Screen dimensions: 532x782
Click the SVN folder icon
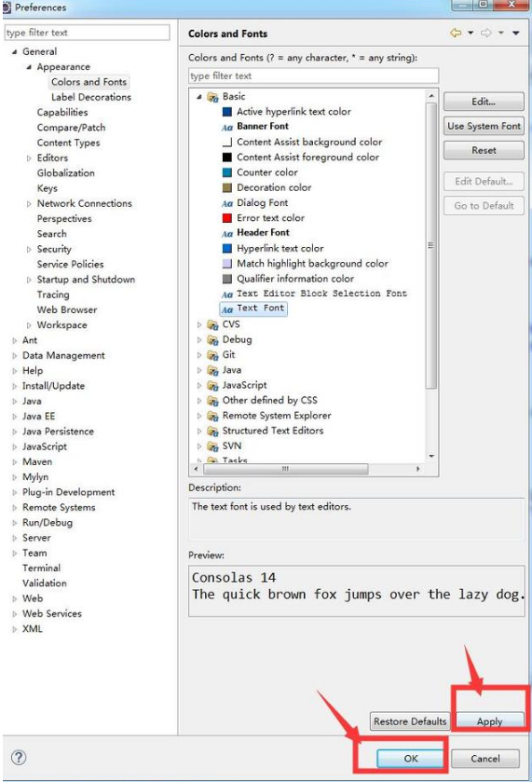(x=213, y=446)
